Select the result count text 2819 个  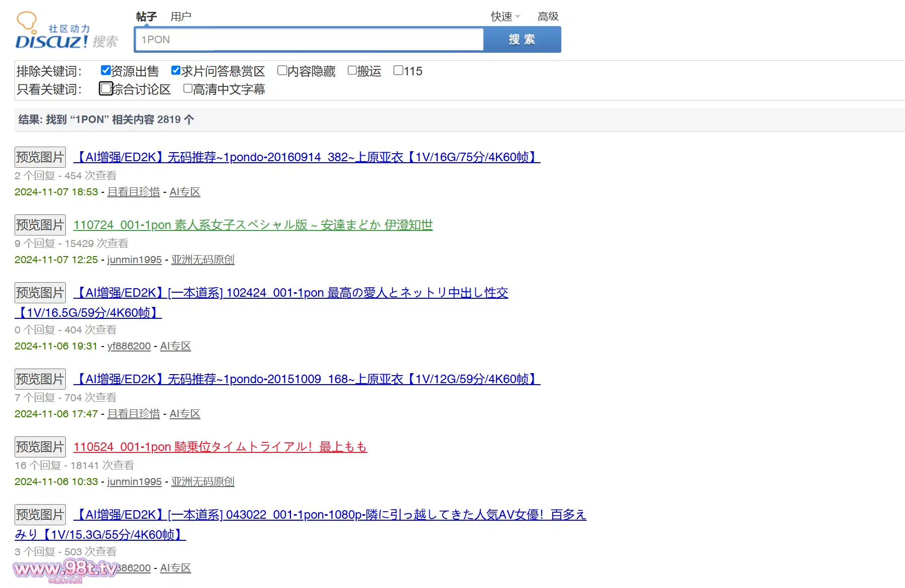[175, 120]
